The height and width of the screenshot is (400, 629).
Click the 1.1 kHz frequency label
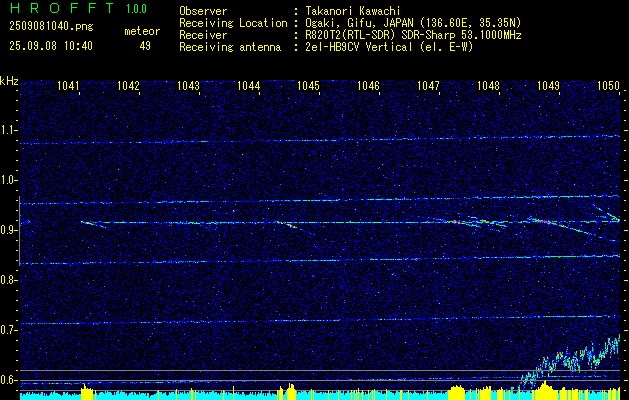[8, 130]
